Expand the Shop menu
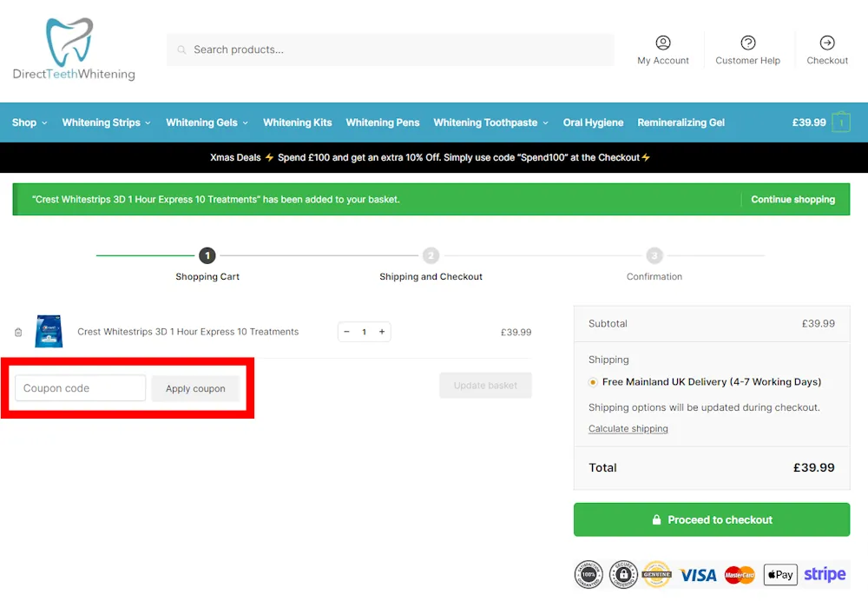 coord(30,122)
